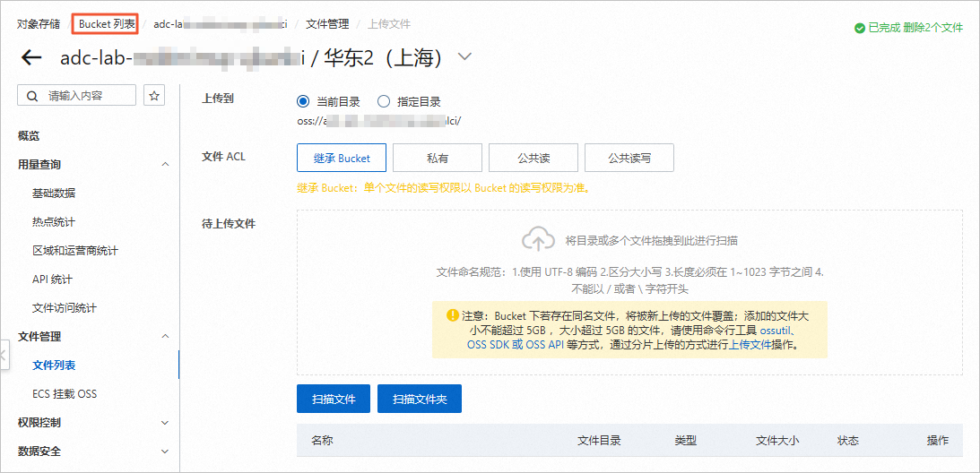Click the 数据安全 section label
The width and height of the screenshot is (980, 473).
(39, 451)
